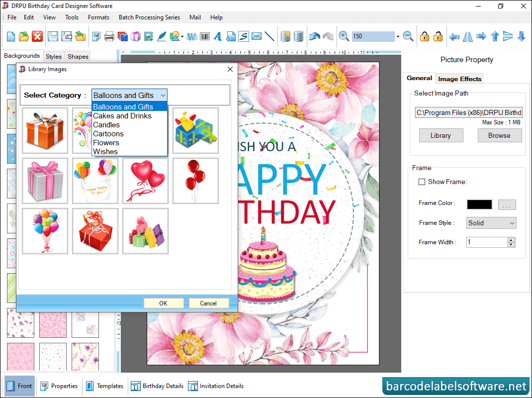Zoom out with the magnifier minus icon

pyautogui.click(x=408, y=36)
